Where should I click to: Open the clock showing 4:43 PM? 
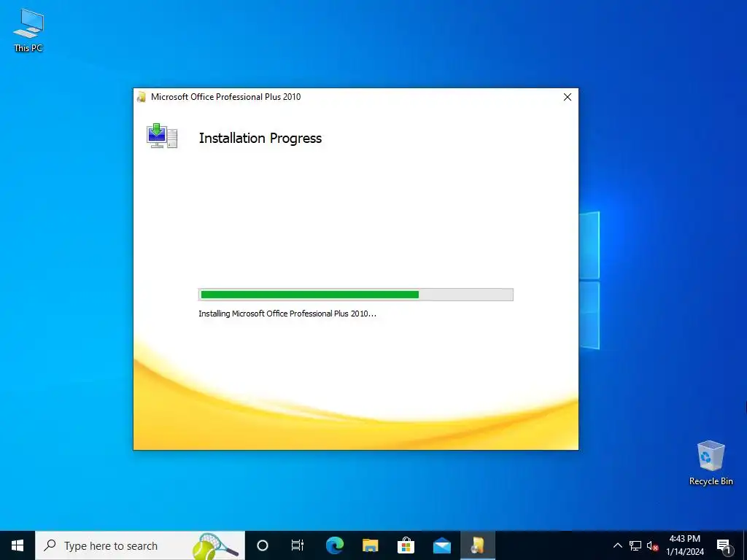685,545
